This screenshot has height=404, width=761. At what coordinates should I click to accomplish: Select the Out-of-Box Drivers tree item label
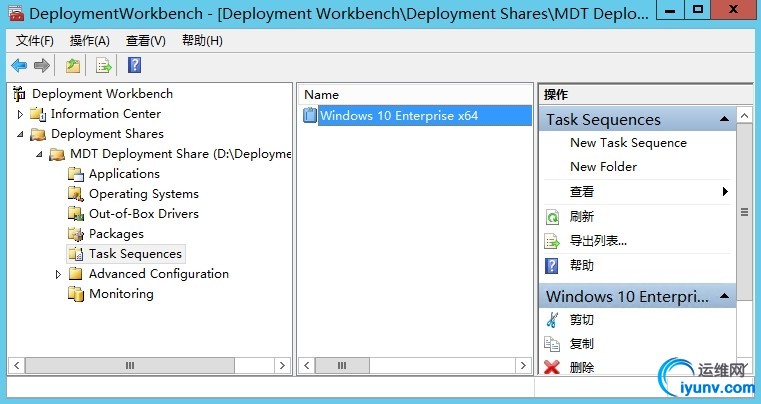pos(144,214)
